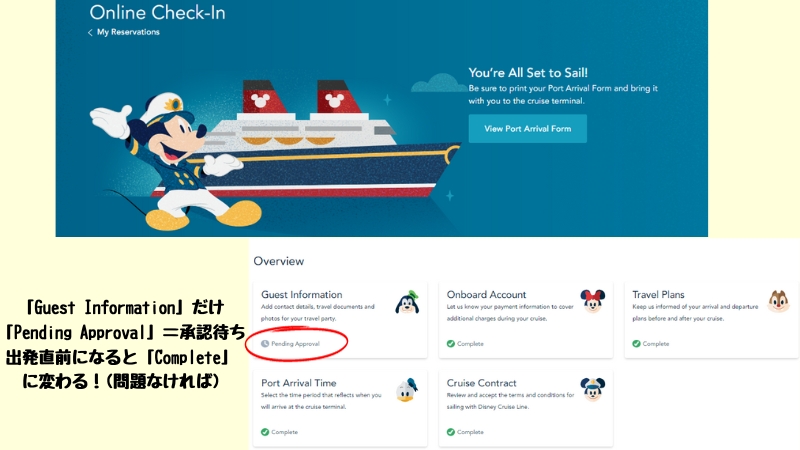Open the View Port Arrival Form button
Image resolution: width=800 pixels, height=450 pixels.
point(528,129)
